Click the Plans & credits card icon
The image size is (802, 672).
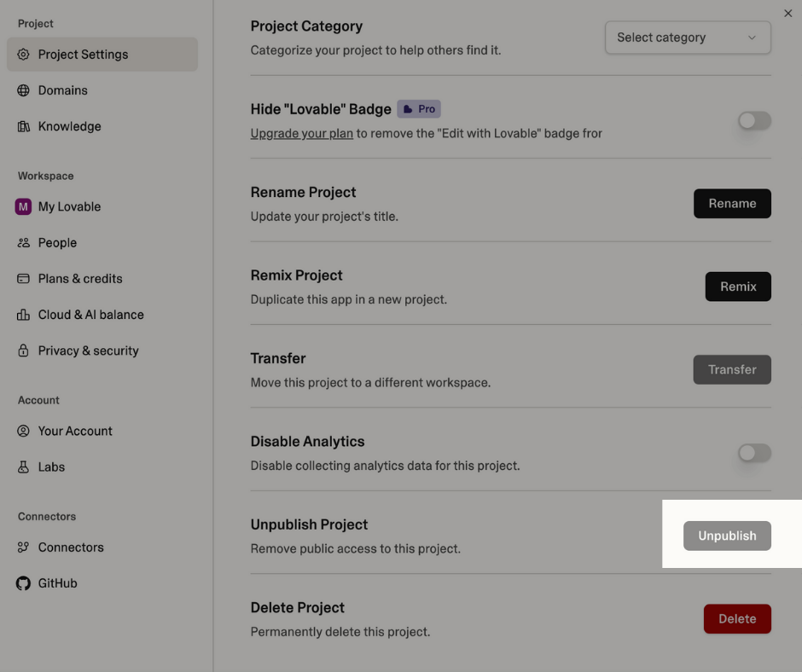pos(24,279)
